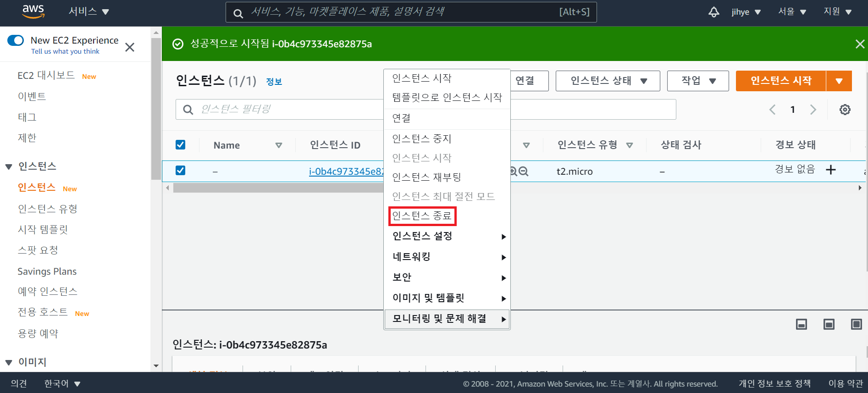This screenshot has width=868, height=393.
Task: Close the New EC2 Experience banner
Action: 130,47
